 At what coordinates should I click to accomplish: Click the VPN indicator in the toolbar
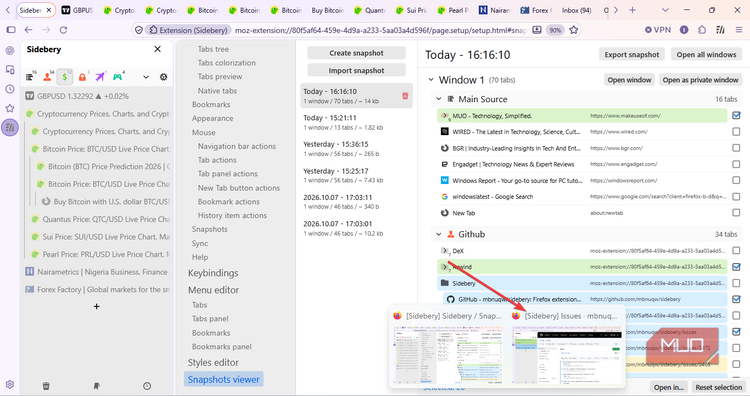pos(658,30)
